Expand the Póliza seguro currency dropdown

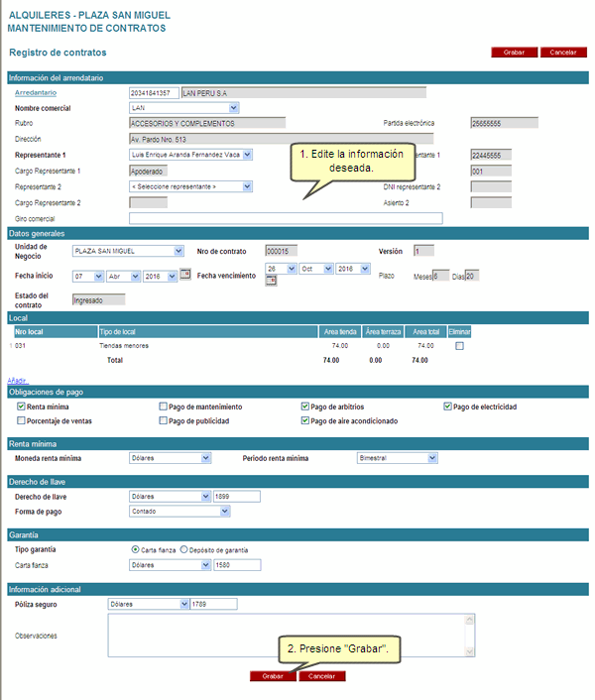(183, 603)
